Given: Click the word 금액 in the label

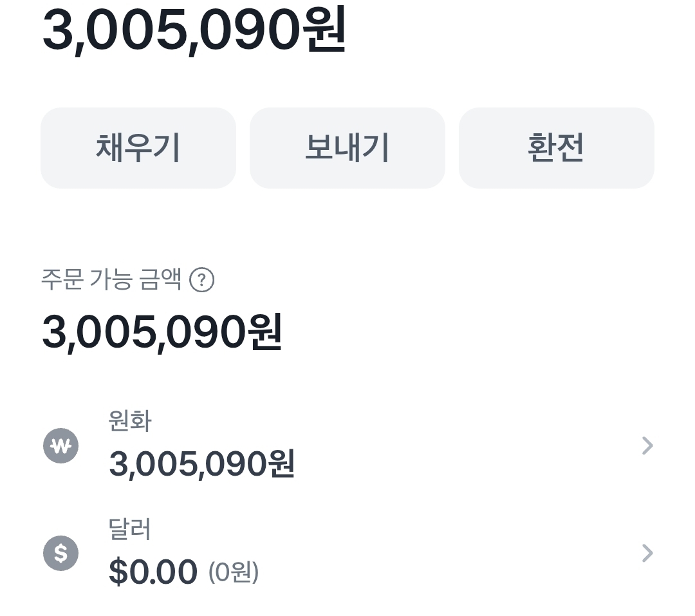Looking at the screenshot, I should coord(160,280).
